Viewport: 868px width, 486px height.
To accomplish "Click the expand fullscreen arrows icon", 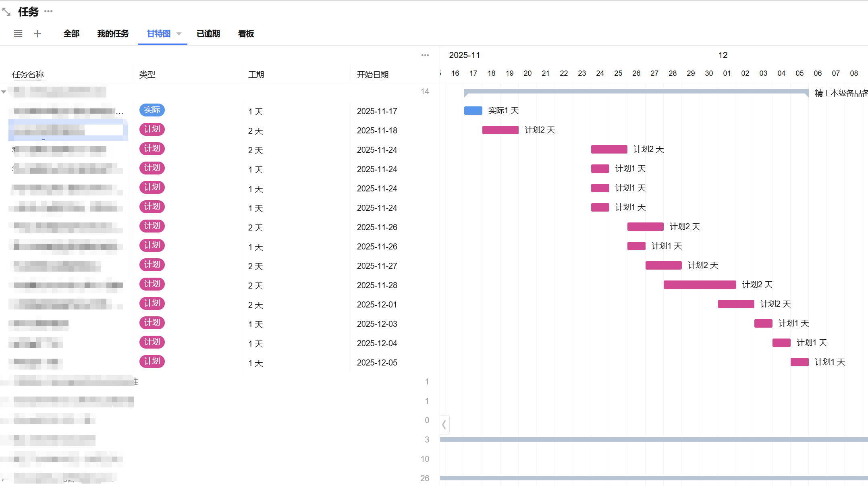I will point(6,12).
